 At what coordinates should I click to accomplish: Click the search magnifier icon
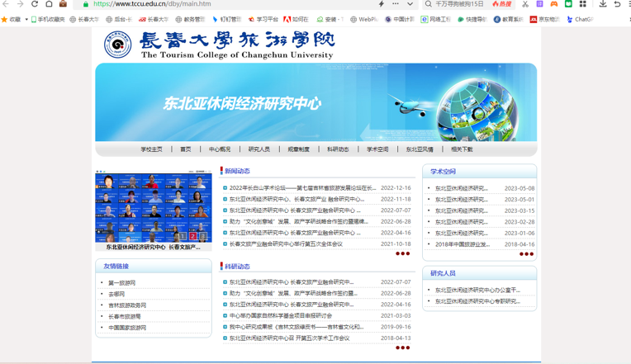[x=428, y=4]
